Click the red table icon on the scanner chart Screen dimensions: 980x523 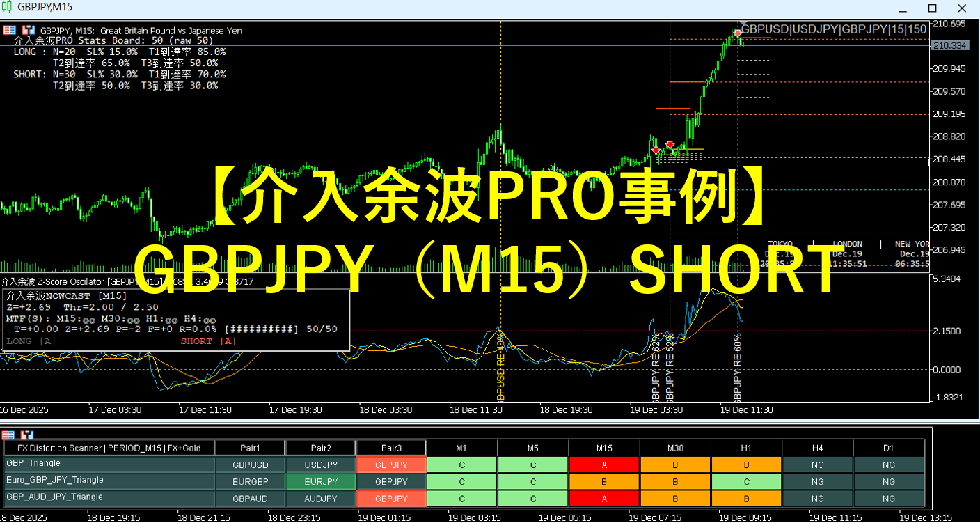(10, 435)
